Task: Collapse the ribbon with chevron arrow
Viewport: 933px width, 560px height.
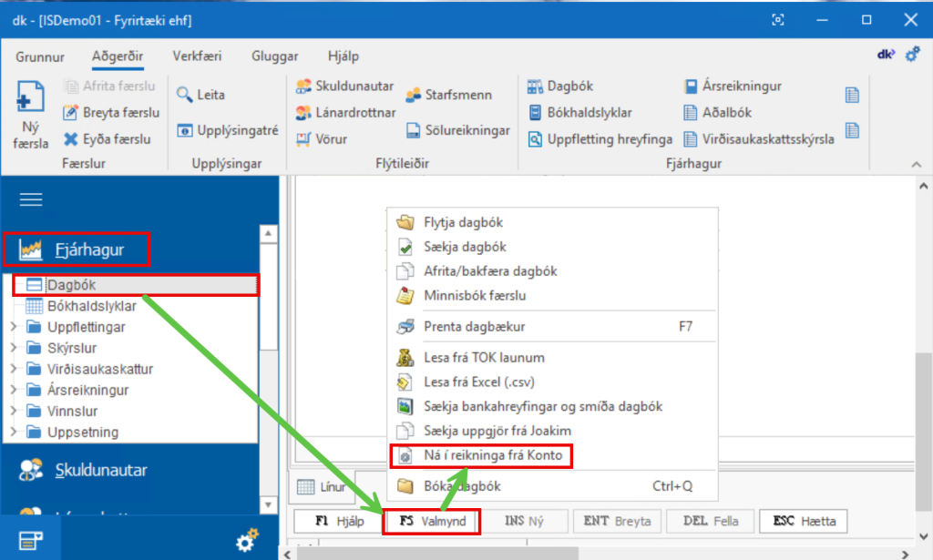Action: (x=916, y=163)
